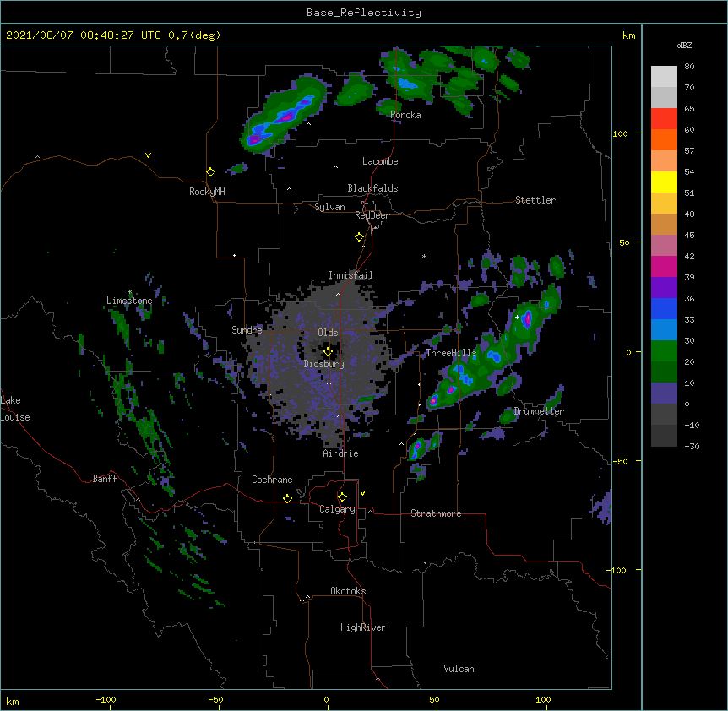Select the Didsbury label
The height and width of the screenshot is (711, 728).
(324, 364)
